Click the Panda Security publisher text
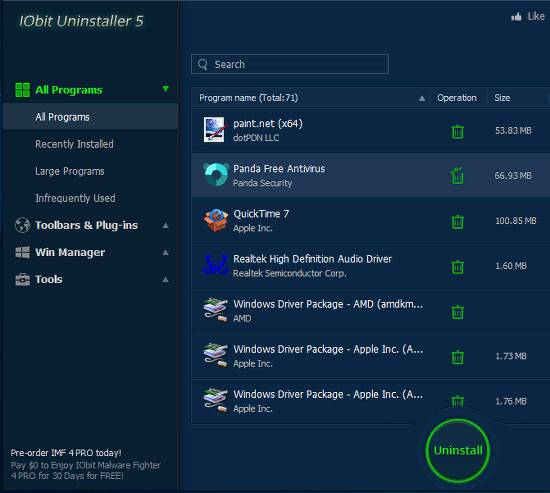 [262, 183]
